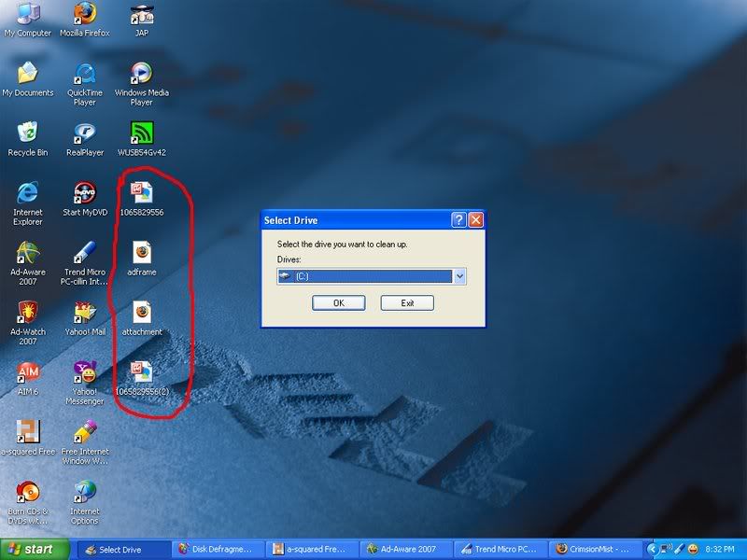The width and height of the screenshot is (747, 560).
Task: Click the JAP desktop shortcut
Action: coord(142,20)
